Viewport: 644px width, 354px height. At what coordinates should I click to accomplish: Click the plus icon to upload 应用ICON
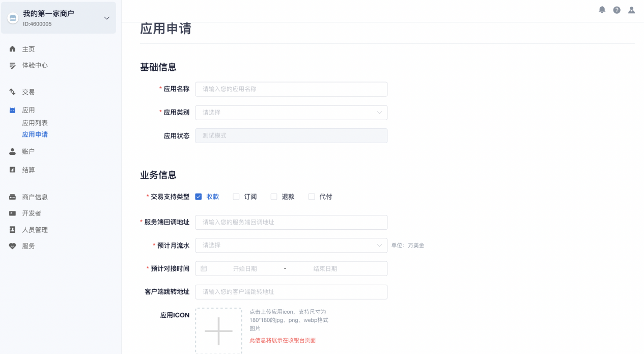[218, 331]
